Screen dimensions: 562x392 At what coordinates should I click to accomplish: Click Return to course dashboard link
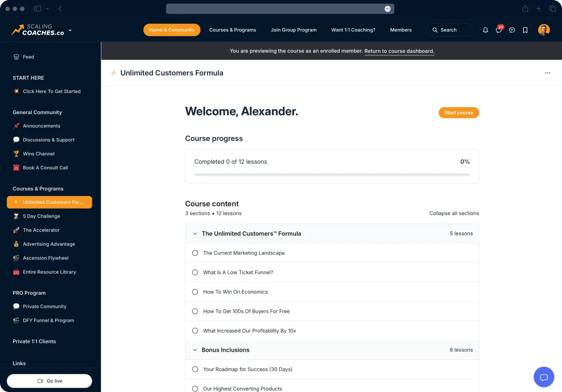point(399,51)
